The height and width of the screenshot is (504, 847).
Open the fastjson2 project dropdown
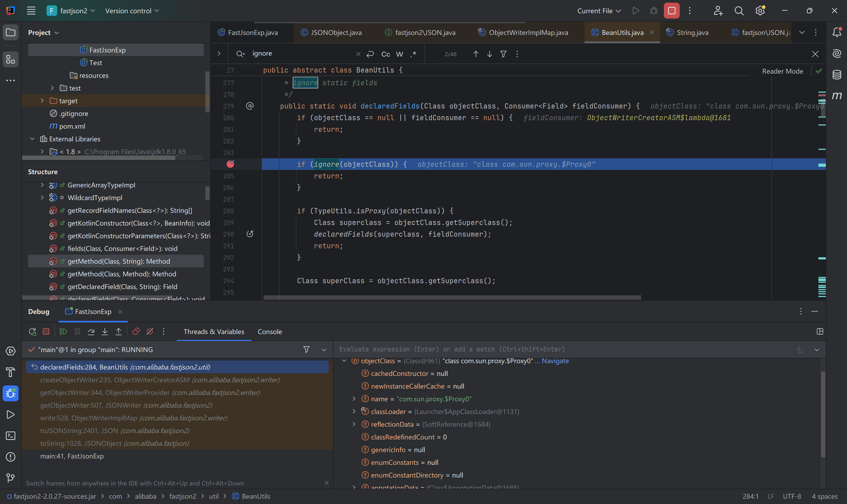click(x=71, y=11)
